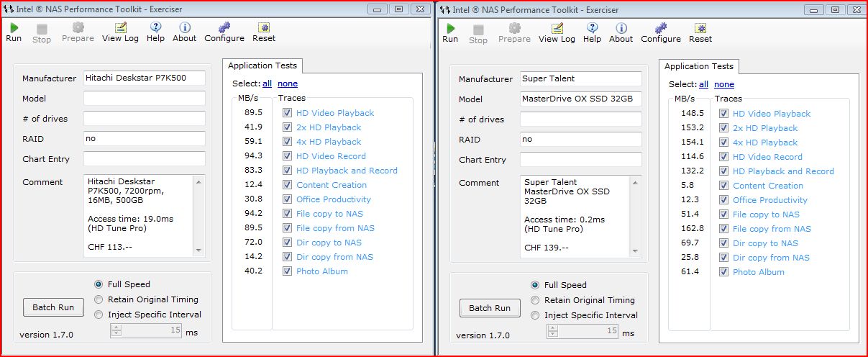The width and height of the screenshot is (868, 357).
Task: Click Run icon in left Exerciser window
Action: [x=14, y=27]
